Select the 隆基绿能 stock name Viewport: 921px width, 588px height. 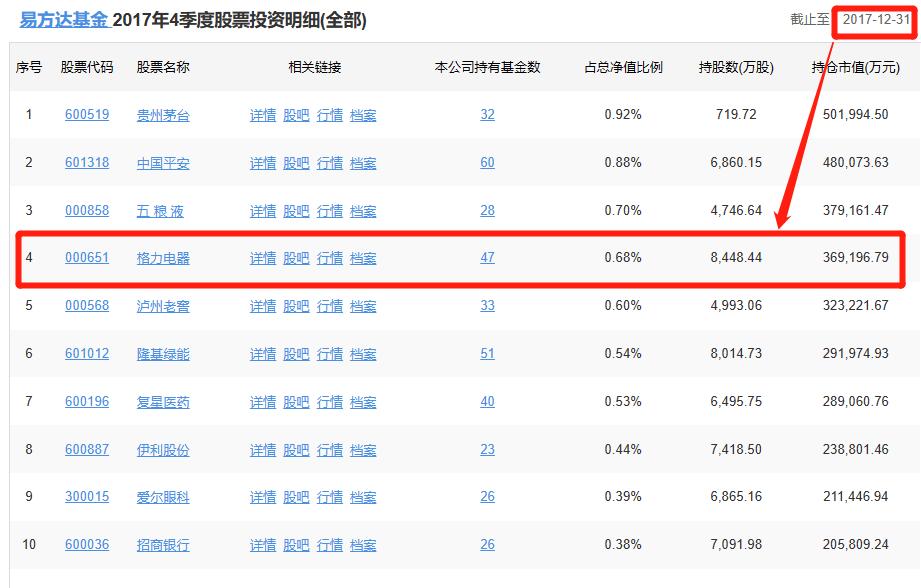[163, 354]
